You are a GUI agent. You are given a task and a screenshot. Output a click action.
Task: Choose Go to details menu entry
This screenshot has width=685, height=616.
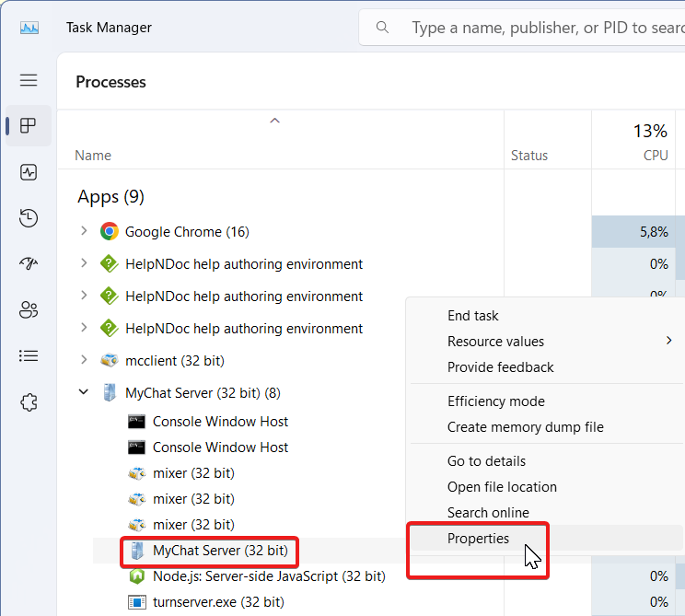(x=486, y=461)
